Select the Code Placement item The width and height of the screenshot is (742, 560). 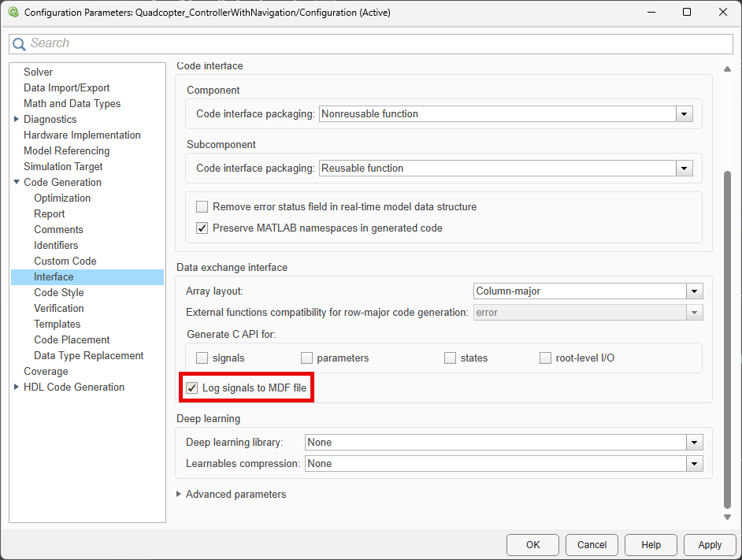coord(72,339)
